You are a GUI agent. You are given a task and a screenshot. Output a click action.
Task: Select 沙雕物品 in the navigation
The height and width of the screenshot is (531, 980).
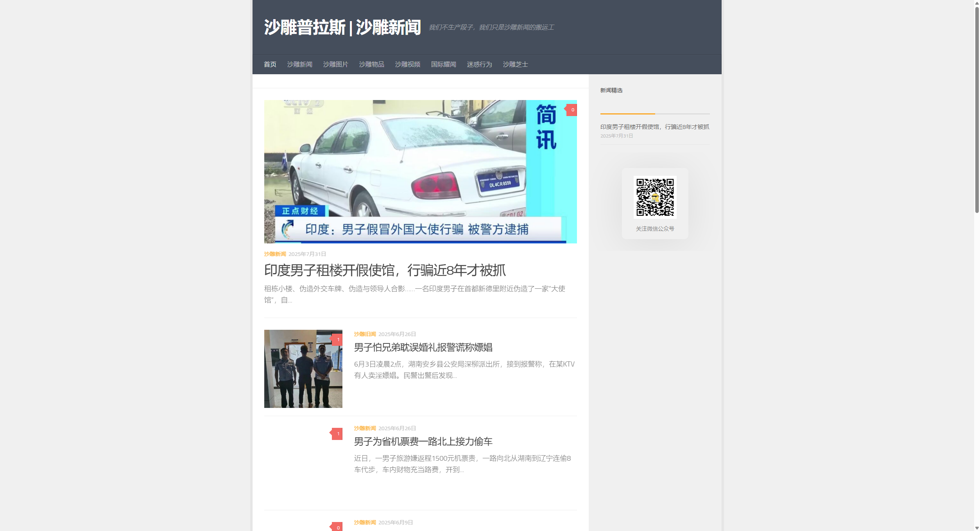371,64
